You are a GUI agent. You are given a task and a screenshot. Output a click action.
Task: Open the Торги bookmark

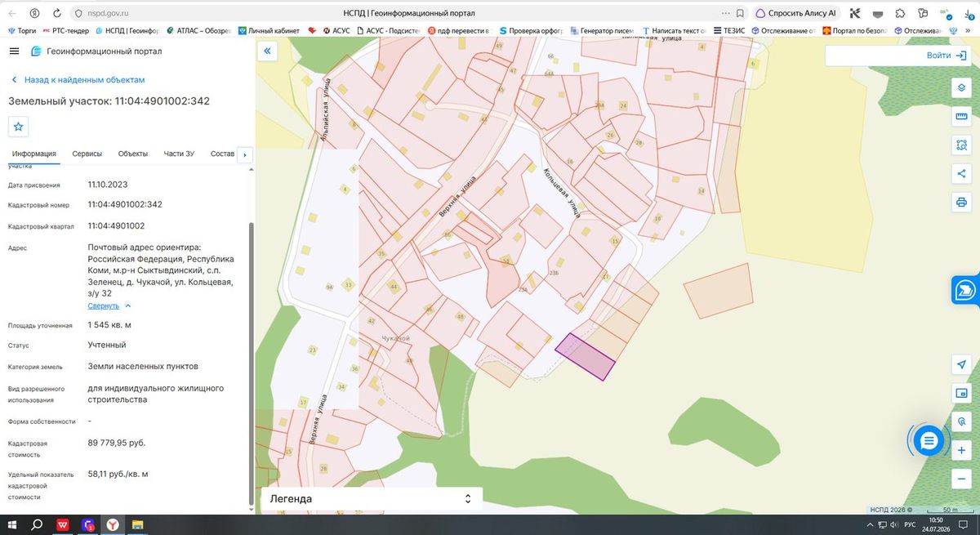point(21,30)
